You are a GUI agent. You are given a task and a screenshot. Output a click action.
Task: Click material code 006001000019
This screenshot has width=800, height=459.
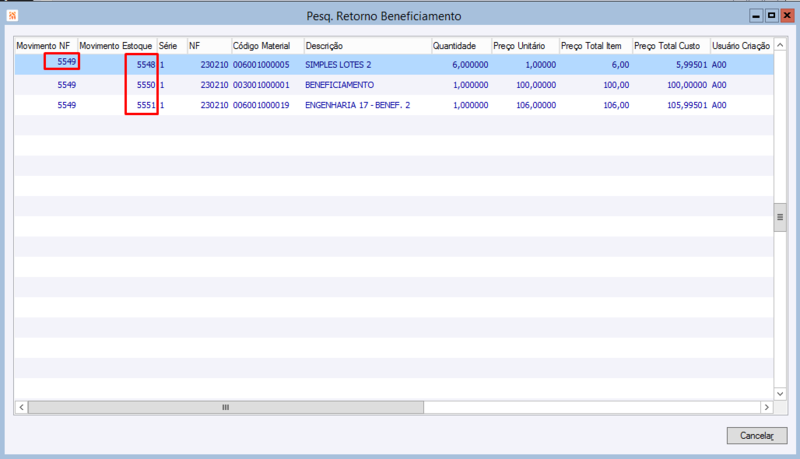point(261,105)
